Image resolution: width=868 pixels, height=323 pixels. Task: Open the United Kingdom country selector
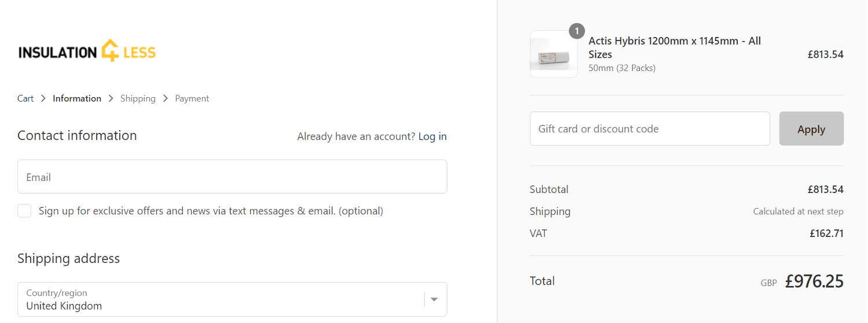(x=232, y=299)
